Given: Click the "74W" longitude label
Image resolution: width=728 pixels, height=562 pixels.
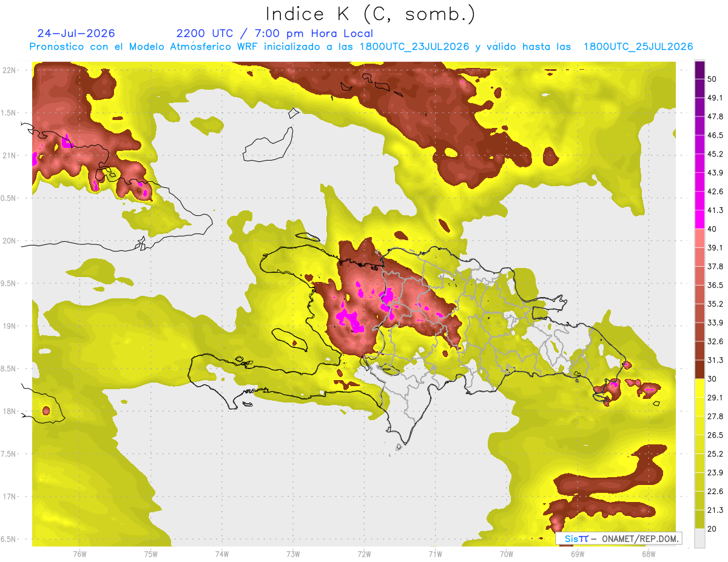Looking at the screenshot, I should 222,554.
